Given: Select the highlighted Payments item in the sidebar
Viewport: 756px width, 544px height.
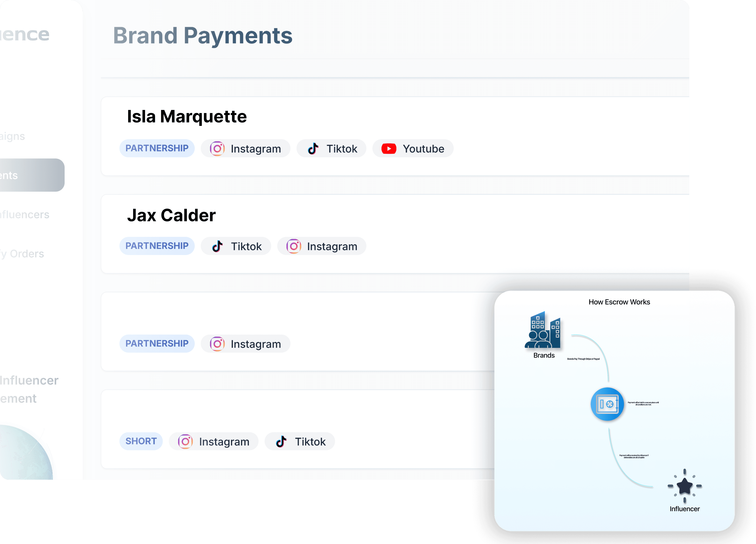Looking at the screenshot, I should (20, 175).
